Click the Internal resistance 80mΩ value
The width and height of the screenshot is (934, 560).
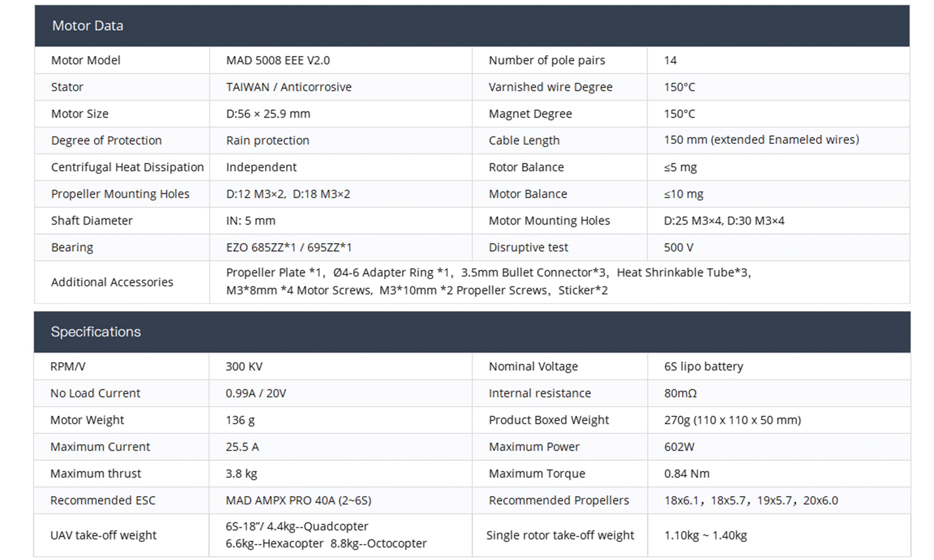(x=680, y=393)
